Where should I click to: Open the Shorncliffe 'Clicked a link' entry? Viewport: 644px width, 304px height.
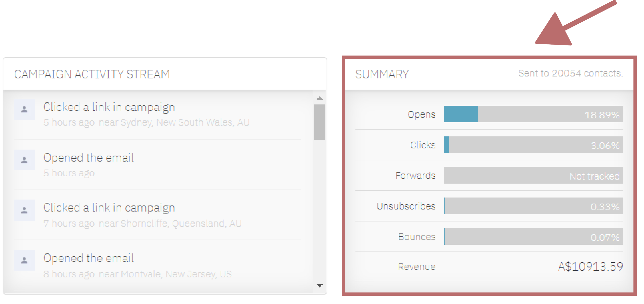(109, 208)
